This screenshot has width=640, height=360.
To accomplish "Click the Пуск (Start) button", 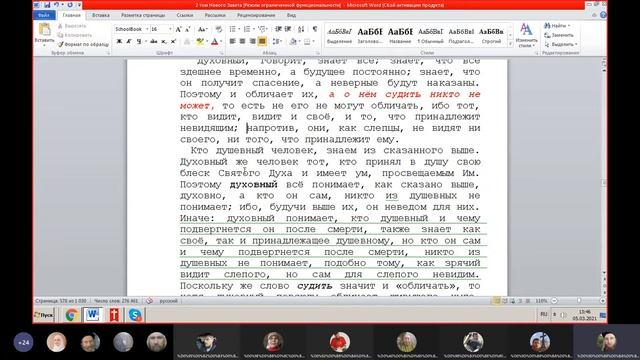I will click(x=44, y=315).
